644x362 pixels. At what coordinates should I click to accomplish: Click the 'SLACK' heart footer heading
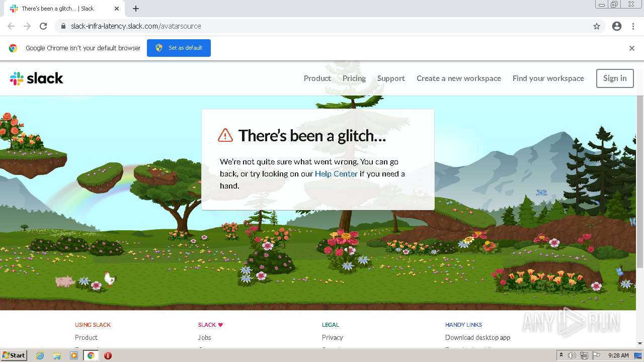[x=210, y=325]
